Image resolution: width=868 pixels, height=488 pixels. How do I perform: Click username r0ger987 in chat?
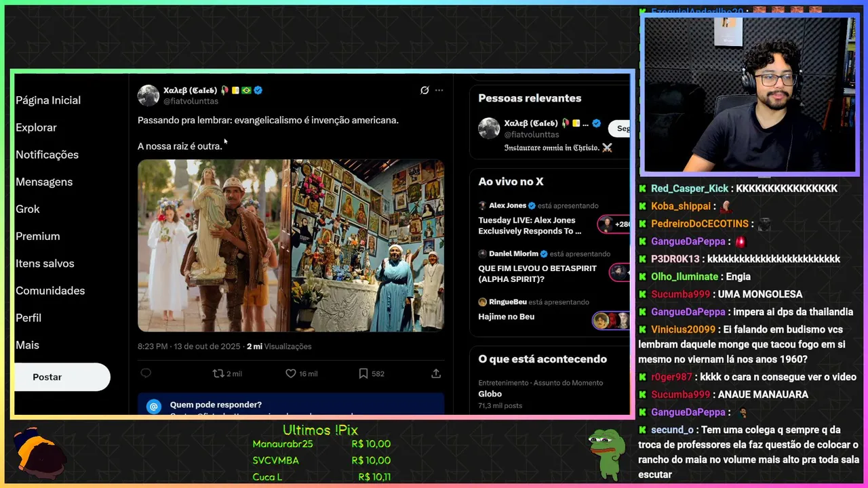[x=671, y=377]
